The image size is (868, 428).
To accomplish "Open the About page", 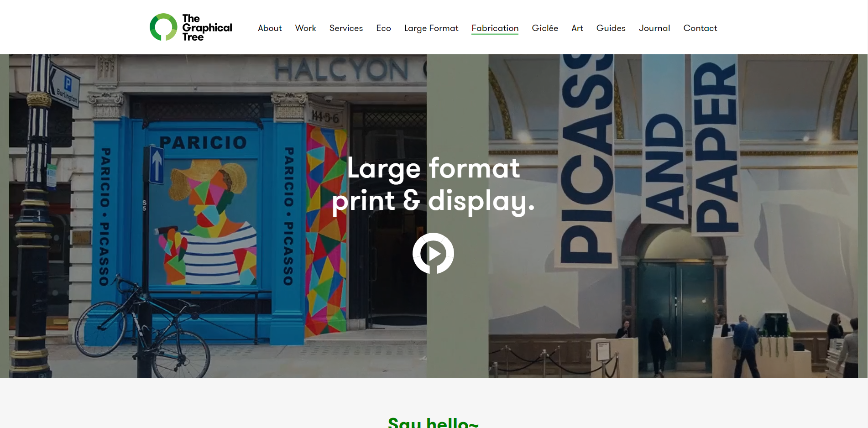I will click(x=270, y=28).
